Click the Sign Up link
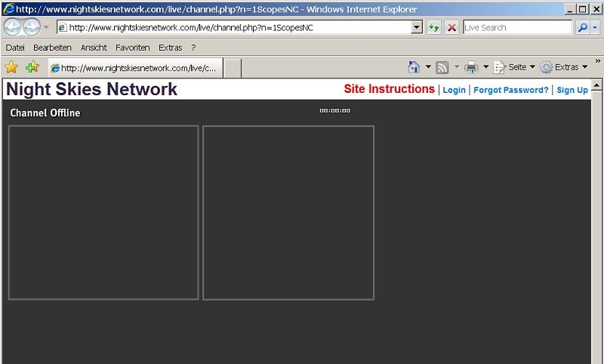 tap(572, 90)
